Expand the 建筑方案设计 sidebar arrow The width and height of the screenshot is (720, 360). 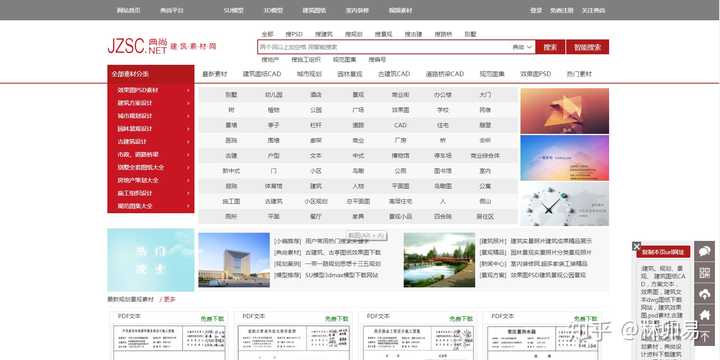click(188, 103)
